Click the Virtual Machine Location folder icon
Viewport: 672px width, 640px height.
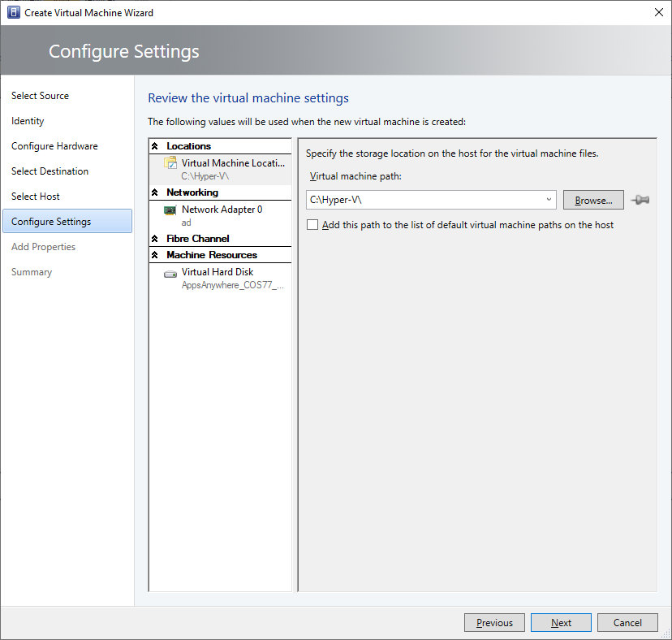click(x=170, y=163)
